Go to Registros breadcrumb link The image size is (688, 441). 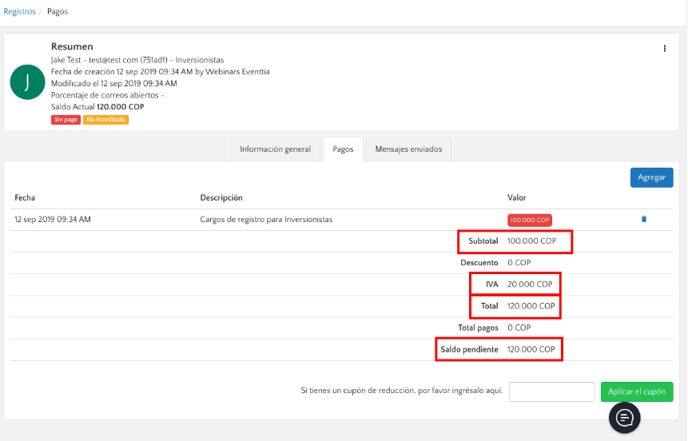[x=19, y=12]
